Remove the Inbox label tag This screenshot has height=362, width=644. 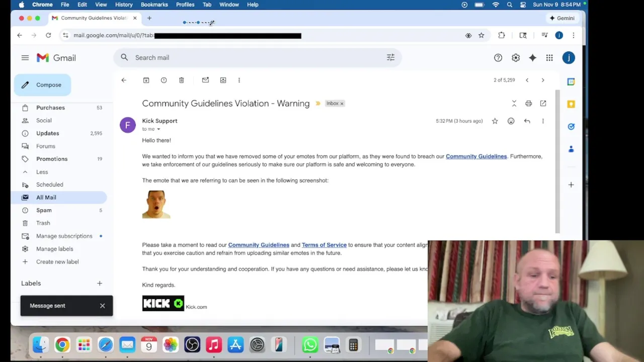(x=342, y=104)
